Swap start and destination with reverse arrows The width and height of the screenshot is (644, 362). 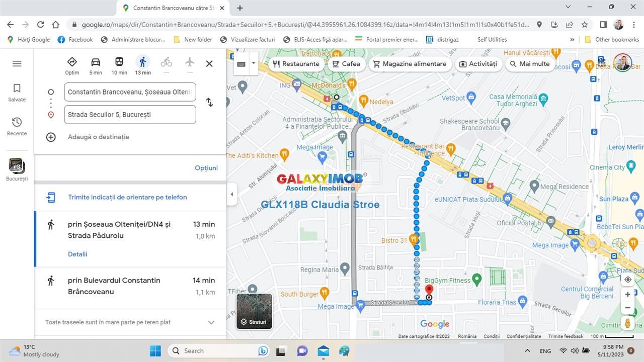[209, 103]
